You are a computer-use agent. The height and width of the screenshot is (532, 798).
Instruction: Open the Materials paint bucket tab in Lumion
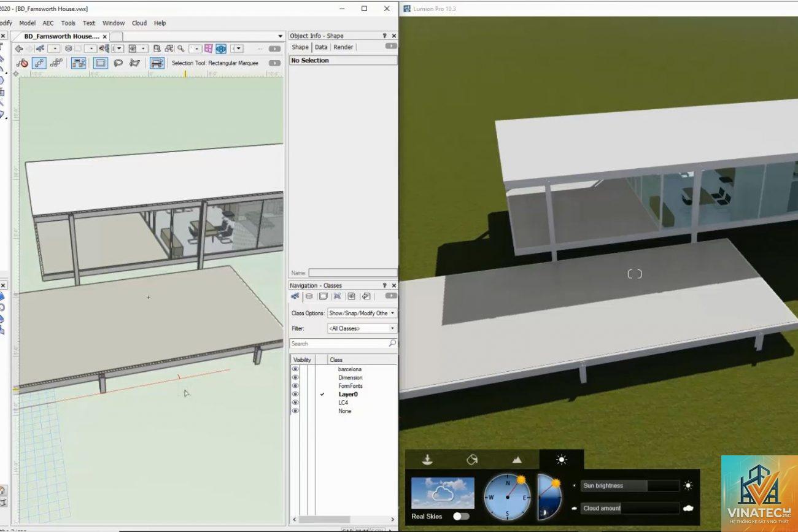472,460
